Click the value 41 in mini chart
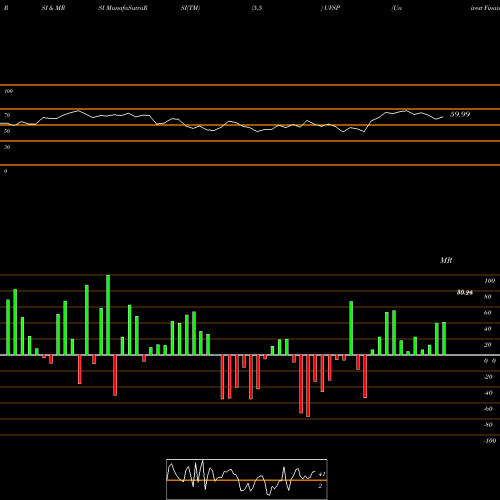 pyautogui.click(x=322, y=474)
